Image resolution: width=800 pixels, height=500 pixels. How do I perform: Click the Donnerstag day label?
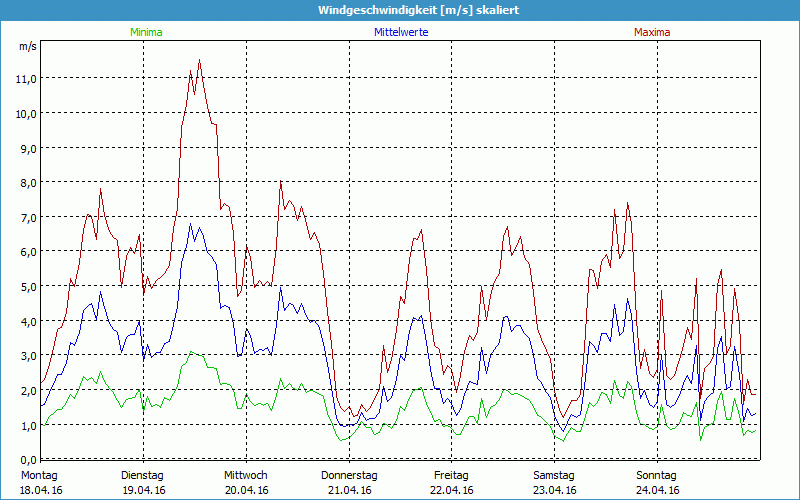(349, 476)
